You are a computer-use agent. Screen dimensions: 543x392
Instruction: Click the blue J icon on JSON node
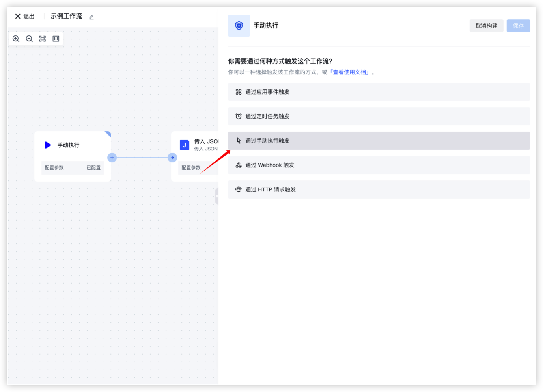[184, 145]
